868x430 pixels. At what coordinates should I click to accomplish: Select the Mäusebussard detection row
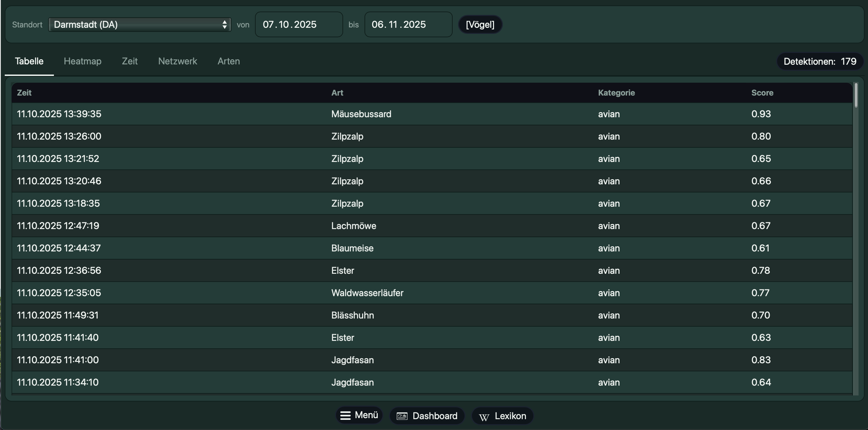click(361, 114)
